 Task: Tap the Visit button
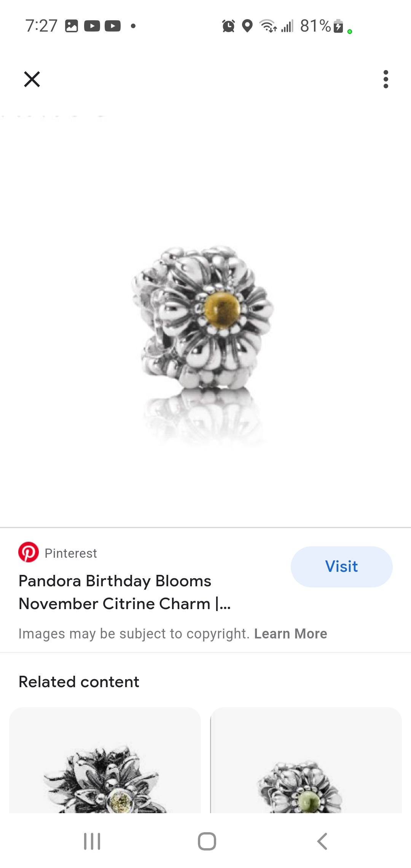point(342,566)
